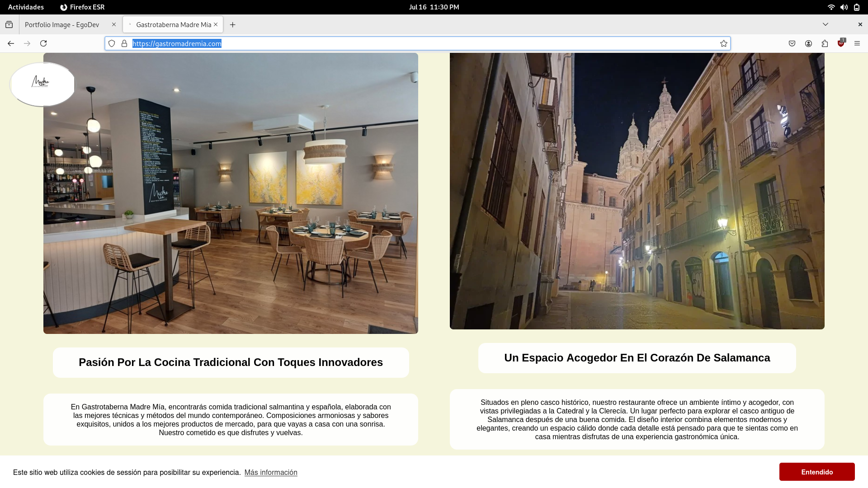Show tracking protection shield info

click(x=112, y=43)
